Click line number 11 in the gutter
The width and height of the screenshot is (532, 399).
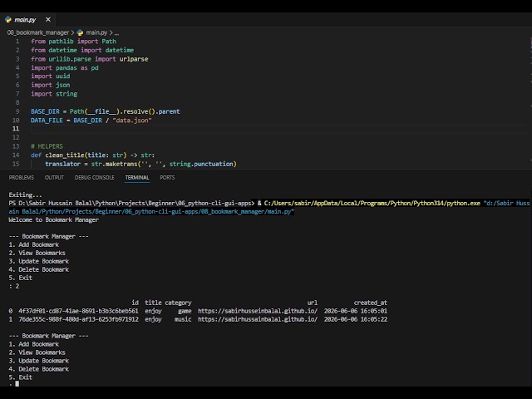16,129
